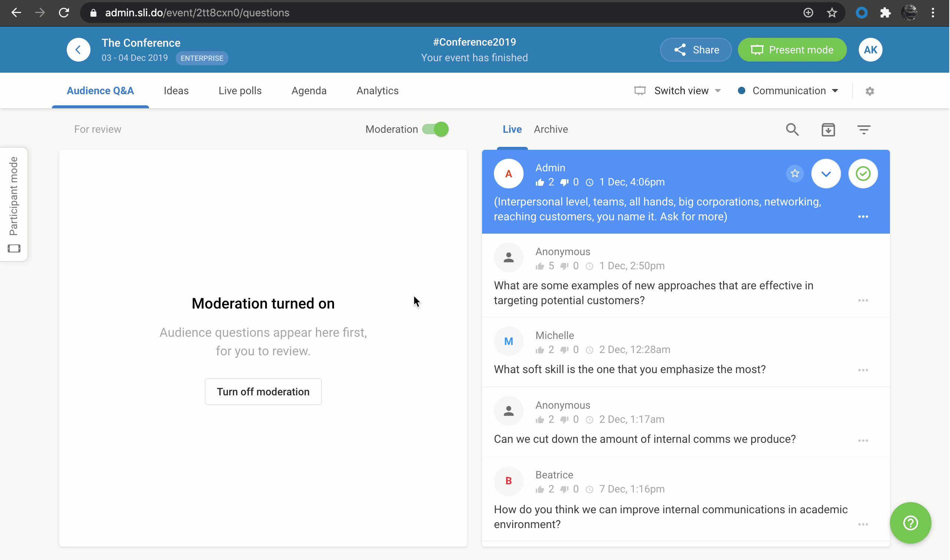Viewport: 950px width, 560px height.
Task: Click the archive all questions icon
Action: point(828,129)
